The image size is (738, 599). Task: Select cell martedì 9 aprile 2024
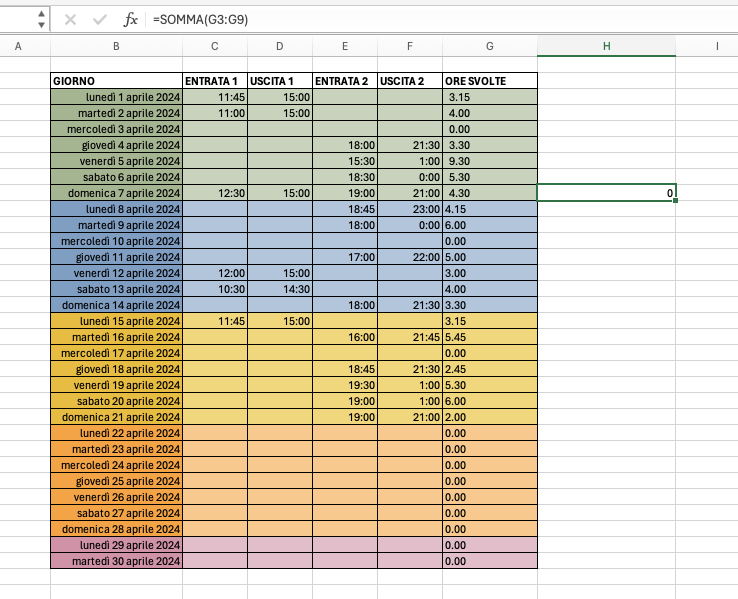pyautogui.click(x=116, y=225)
